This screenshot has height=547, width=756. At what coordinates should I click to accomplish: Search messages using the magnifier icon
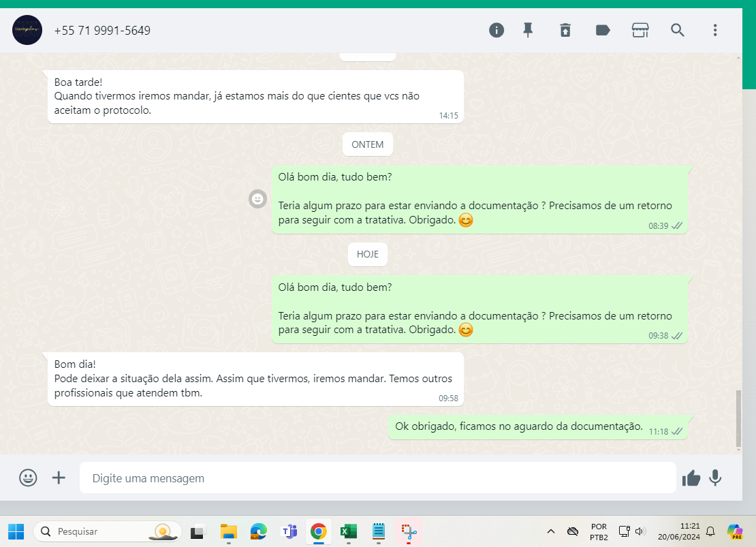[x=678, y=30]
